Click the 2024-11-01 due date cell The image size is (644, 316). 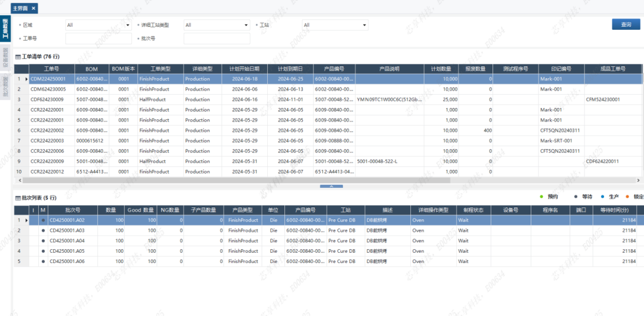coord(290,100)
